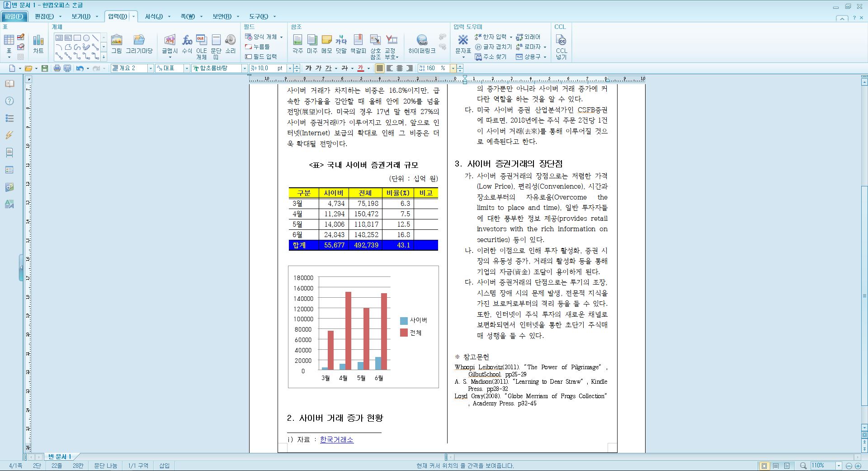
Task: Click the 그림 picture insert icon
Action: coord(117,44)
